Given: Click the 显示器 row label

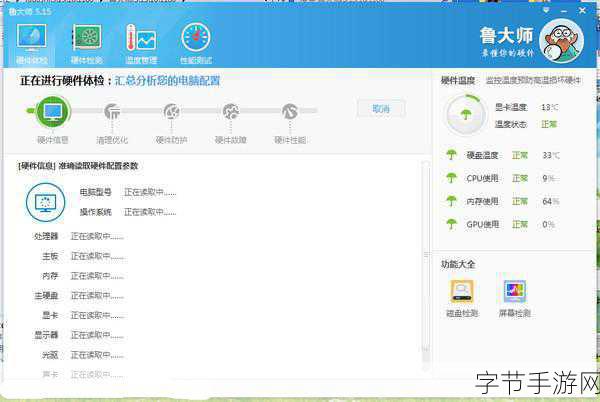Looking at the screenshot, I should tap(46, 335).
